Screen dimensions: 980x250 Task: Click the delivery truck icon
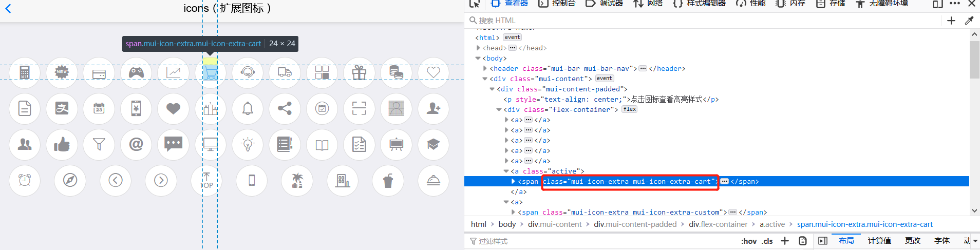coord(285,73)
